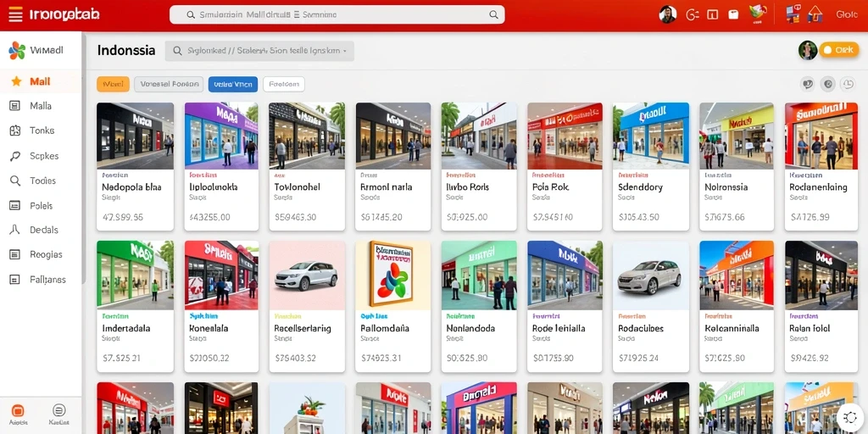
Task: Click the Indonesia page search field
Action: click(259, 51)
